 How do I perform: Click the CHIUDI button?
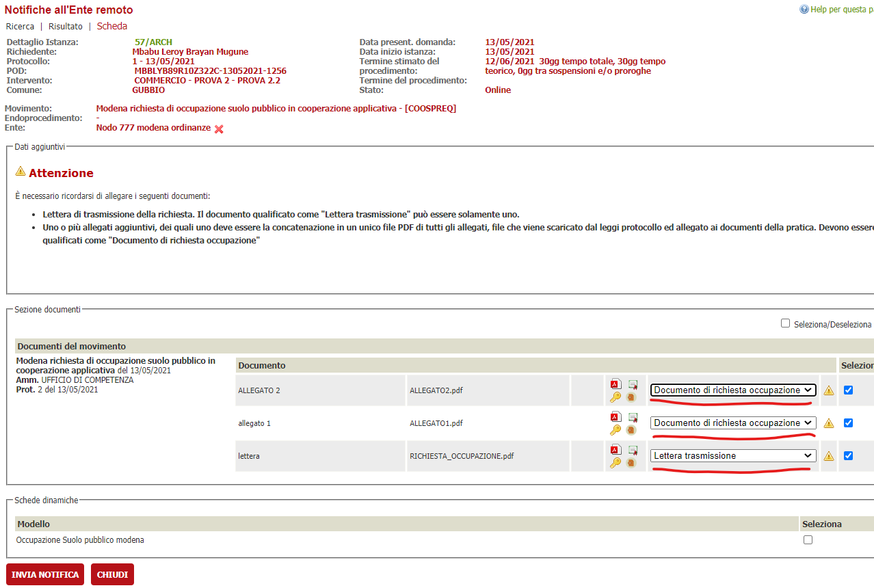pyautogui.click(x=112, y=574)
